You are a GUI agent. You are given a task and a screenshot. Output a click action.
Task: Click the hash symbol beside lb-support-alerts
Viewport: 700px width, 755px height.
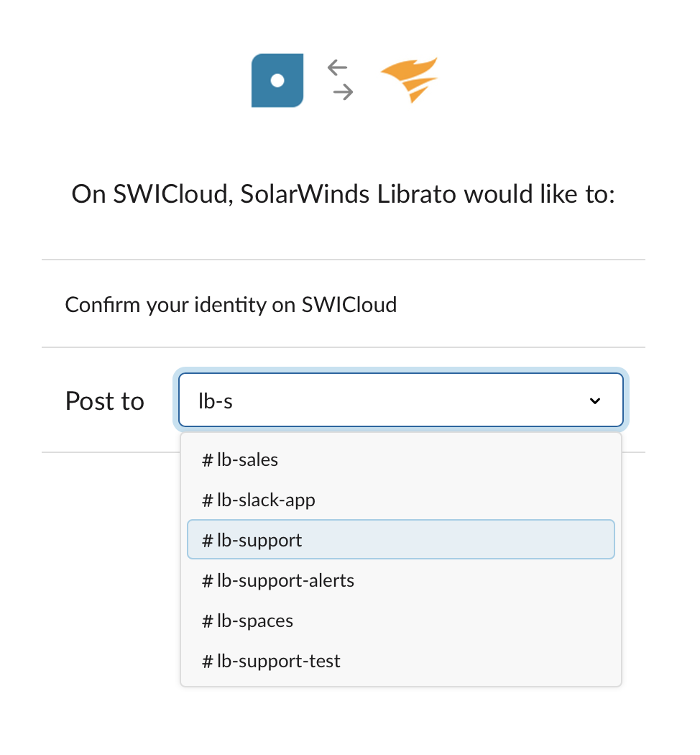[x=207, y=580]
